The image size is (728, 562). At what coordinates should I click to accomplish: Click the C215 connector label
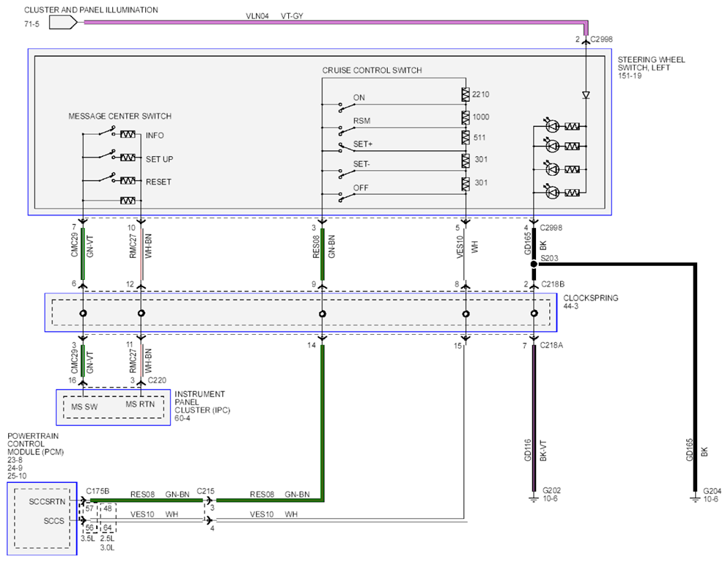pos(206,491)
